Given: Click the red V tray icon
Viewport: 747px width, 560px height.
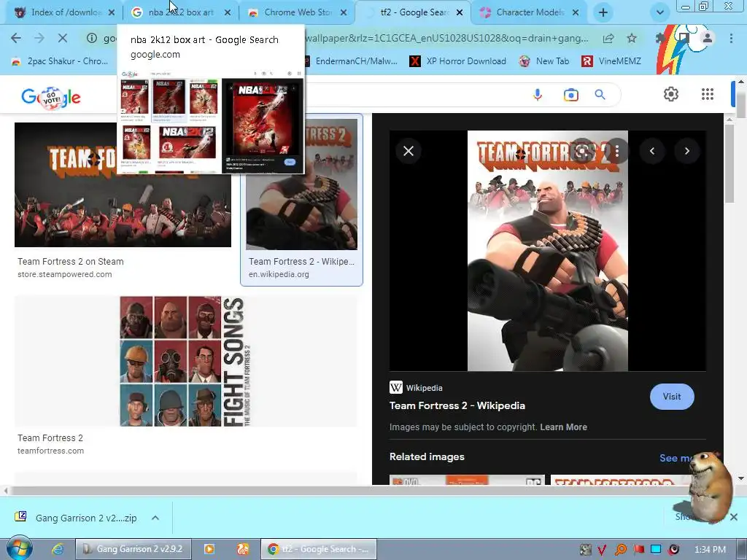Looking at the screenshot, I should (602, 550).
